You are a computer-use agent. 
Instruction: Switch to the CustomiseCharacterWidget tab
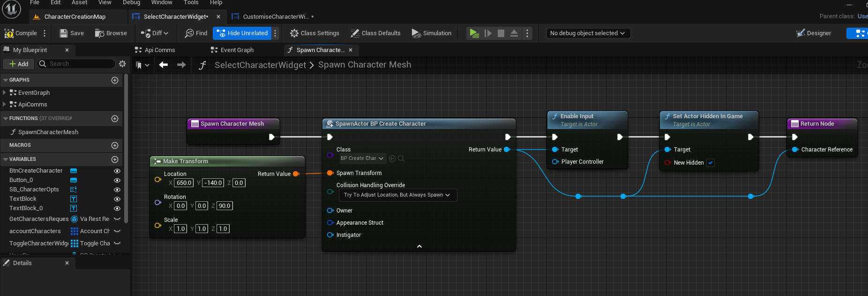click(276, 17)
